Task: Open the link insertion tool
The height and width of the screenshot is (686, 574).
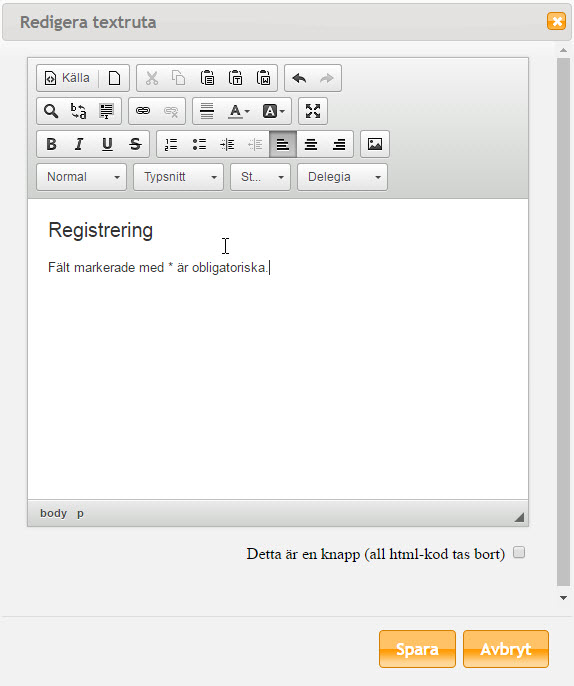Action: [x=143, y=111]
